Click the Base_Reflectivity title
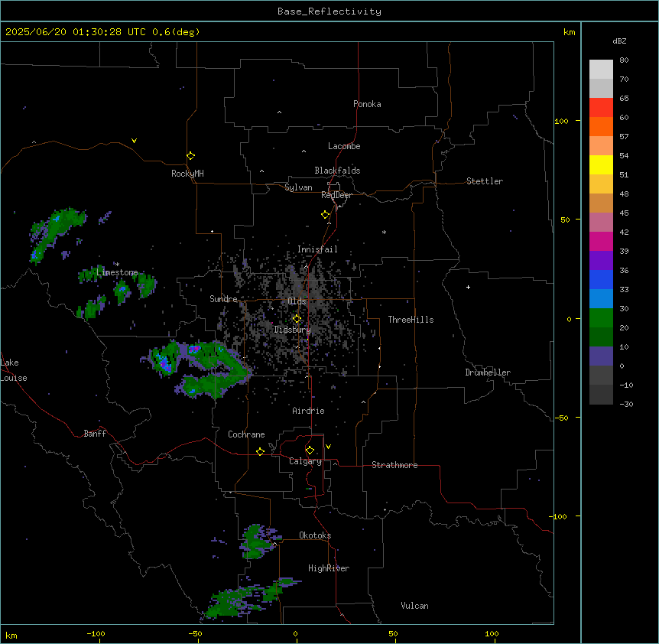This screenshot has height=644, width=659. point(329,11)
